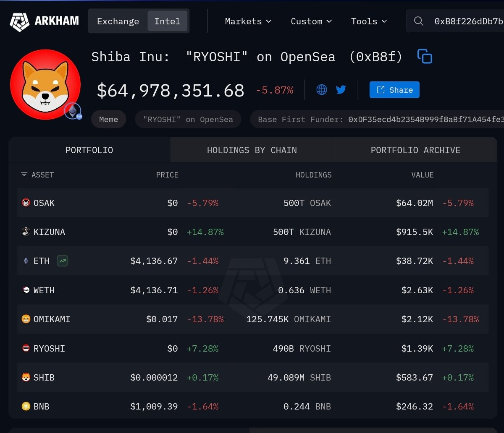This screenshot has height=433, width=504.
Task: Click the OMIKAMI asset name
Action: [52, 319]
